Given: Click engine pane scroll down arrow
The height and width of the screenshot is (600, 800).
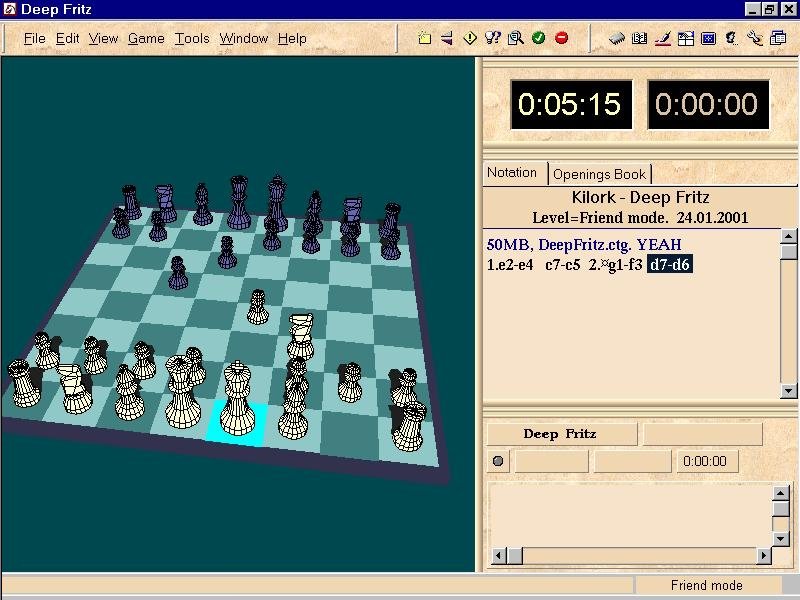Looking at the screenshot, I should click(781, 539).
